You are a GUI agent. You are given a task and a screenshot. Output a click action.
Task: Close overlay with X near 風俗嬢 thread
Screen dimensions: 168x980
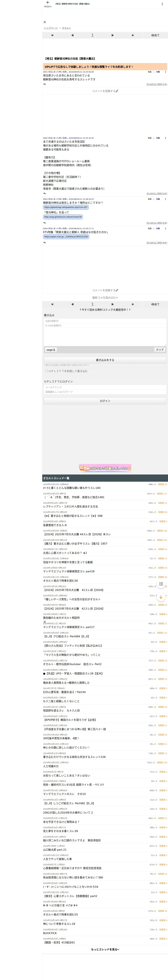[45, 622]
